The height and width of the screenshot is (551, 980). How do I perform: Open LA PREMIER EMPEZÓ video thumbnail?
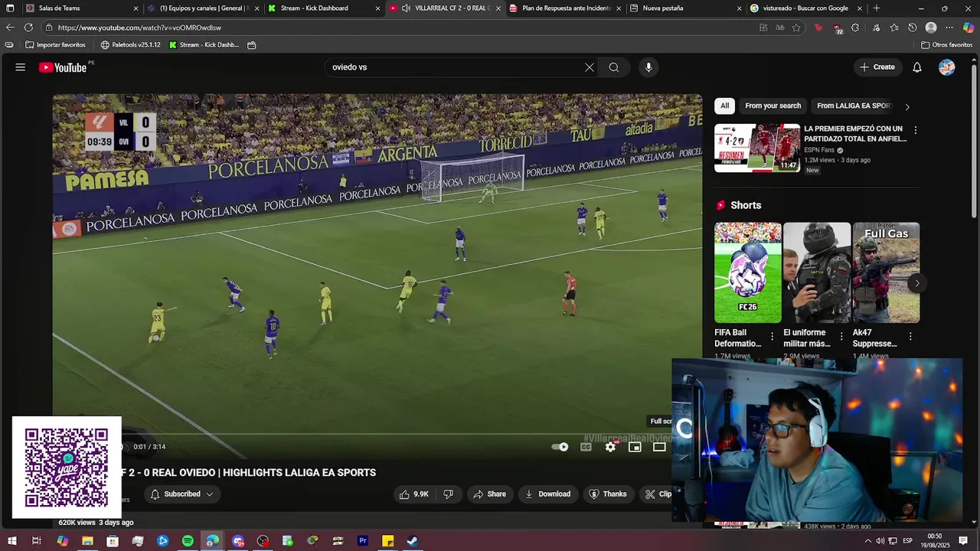757,148
